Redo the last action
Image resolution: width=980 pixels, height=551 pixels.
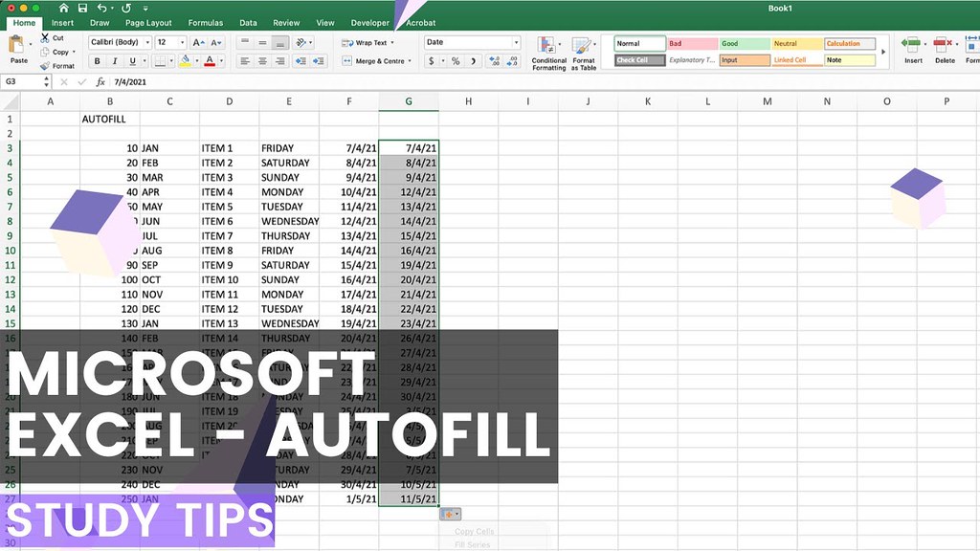coord(125,8)
